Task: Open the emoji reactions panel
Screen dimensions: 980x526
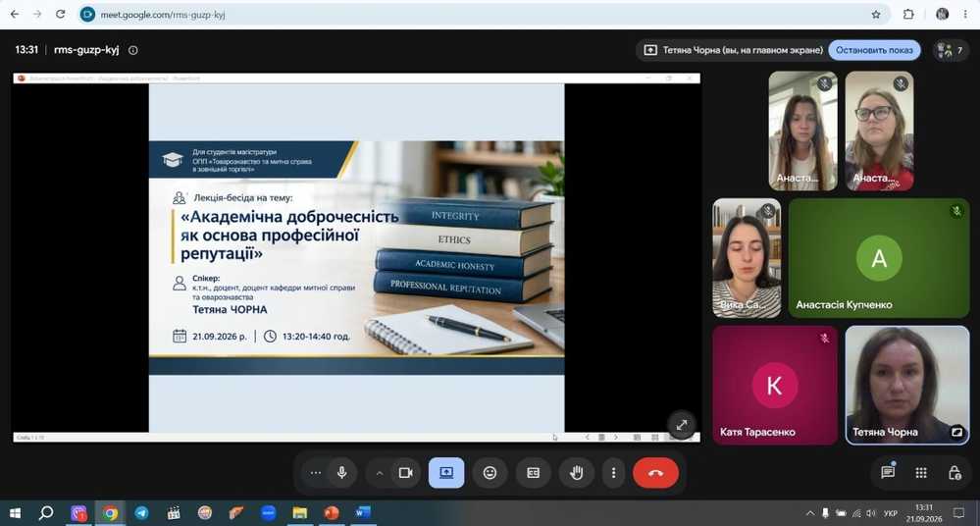Action: click(490, 473)
